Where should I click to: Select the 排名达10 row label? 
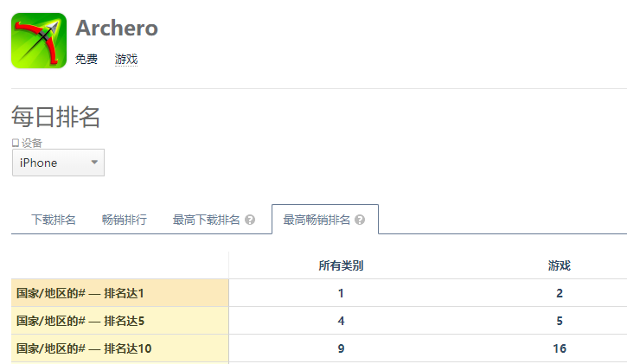(83, 348)
